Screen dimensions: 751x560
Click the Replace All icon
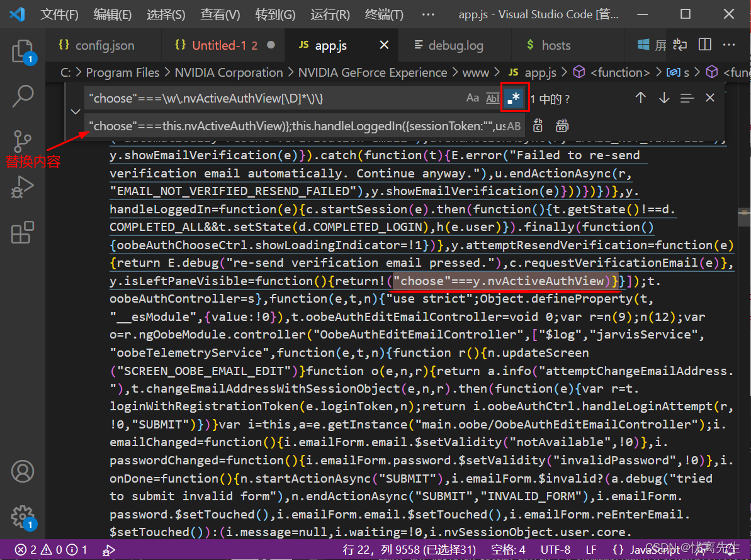[x=562, y=126]
